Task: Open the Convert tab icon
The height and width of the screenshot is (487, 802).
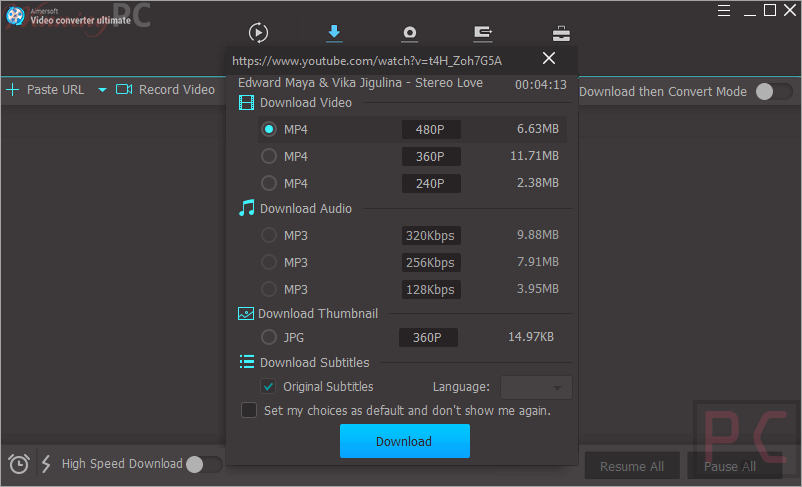Action: (258, 33)
